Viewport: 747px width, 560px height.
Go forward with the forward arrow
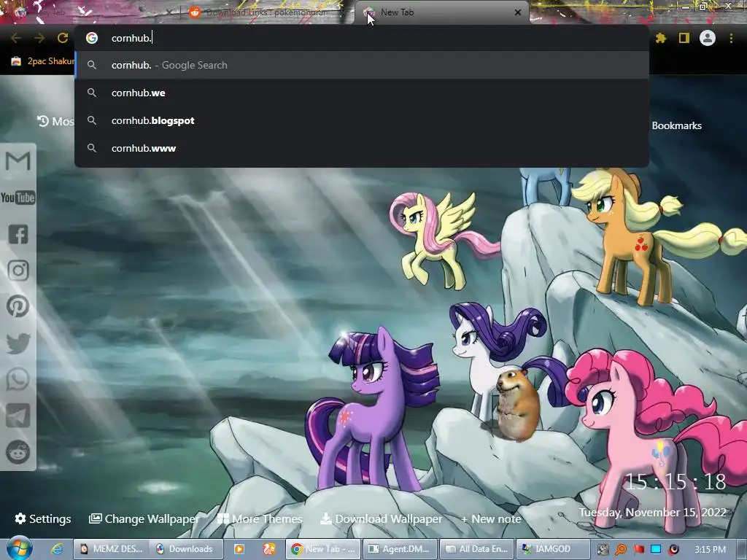click(x=39, y=38)
